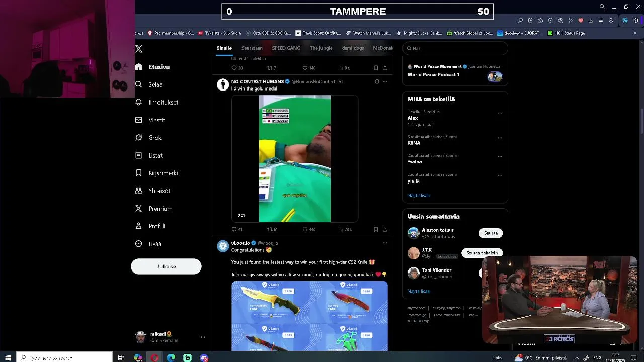Bookmark the iltalehti post
The height and width of the screenshot is (362, 644).
click(376, 68)
